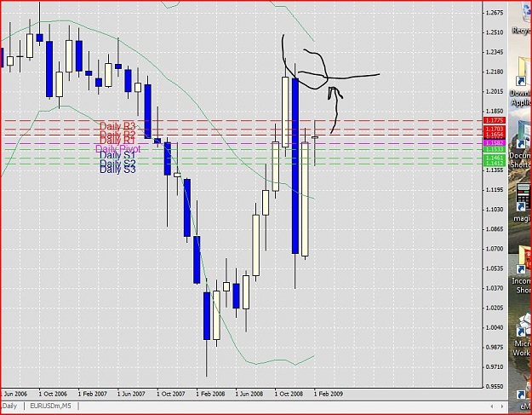The width and height of the screenshot is (532, 415).
Task: Click the 1 Feb 2009 date label
Action: tap(329, 394)
